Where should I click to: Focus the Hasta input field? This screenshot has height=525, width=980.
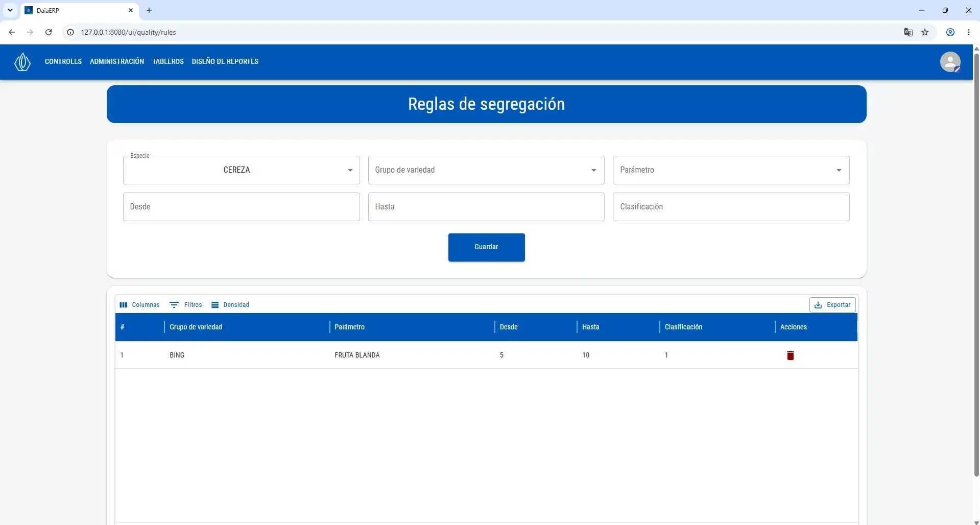486,207
